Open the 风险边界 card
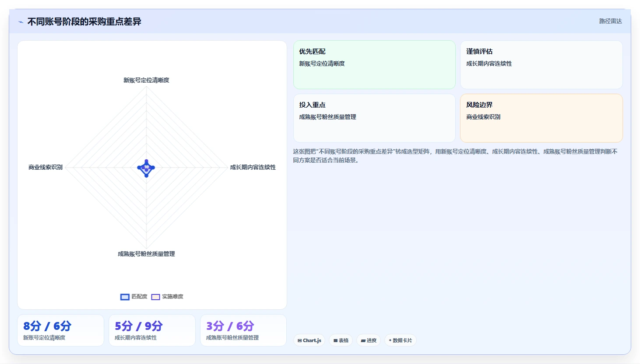This screenshot has width=640, height=364. pos(541,118)
